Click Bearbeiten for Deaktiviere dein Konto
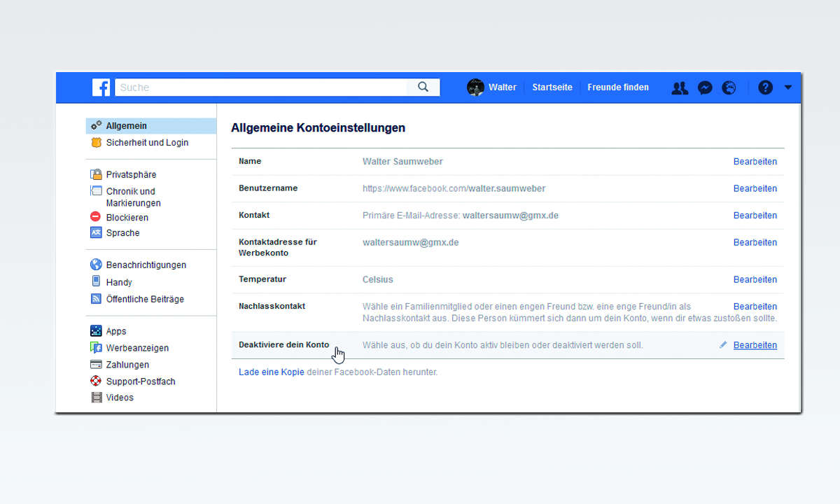Viewport: 840px width, 504px height. point(755,345)
